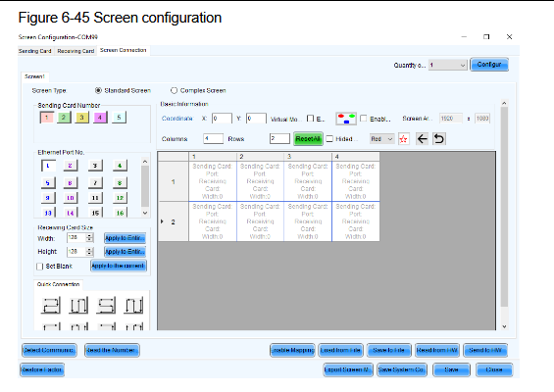554x392 pixels.
Task: Tick the Virtual Mode E.. checkbox
Action: click(x=310, y=119)
